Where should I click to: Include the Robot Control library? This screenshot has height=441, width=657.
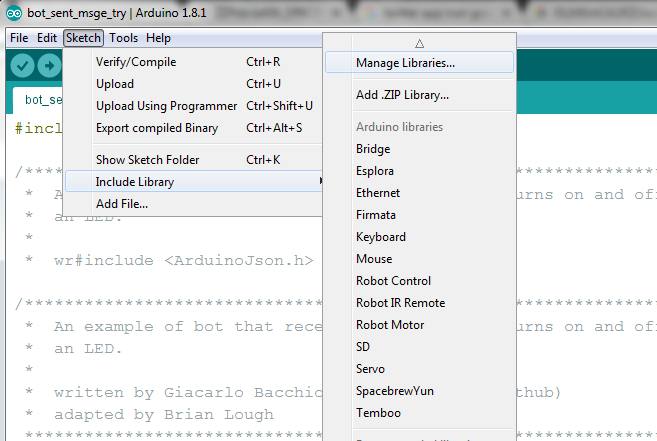point(419,281)
